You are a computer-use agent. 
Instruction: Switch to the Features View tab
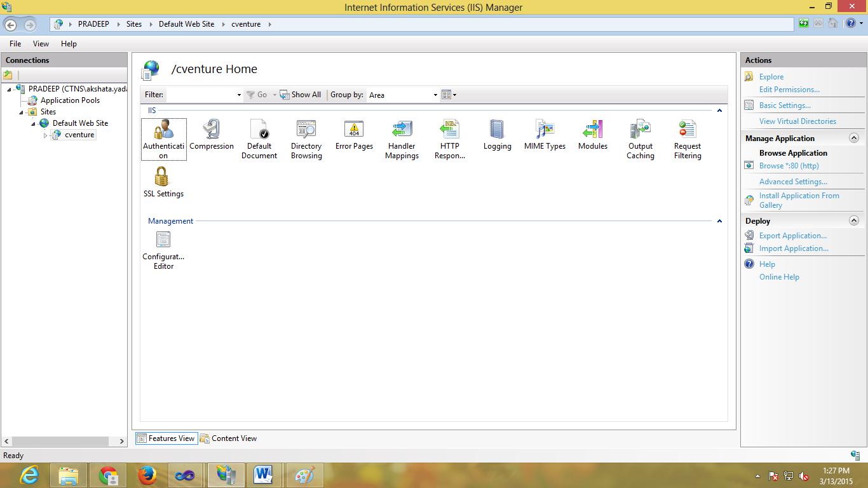(x=166, y=438)
